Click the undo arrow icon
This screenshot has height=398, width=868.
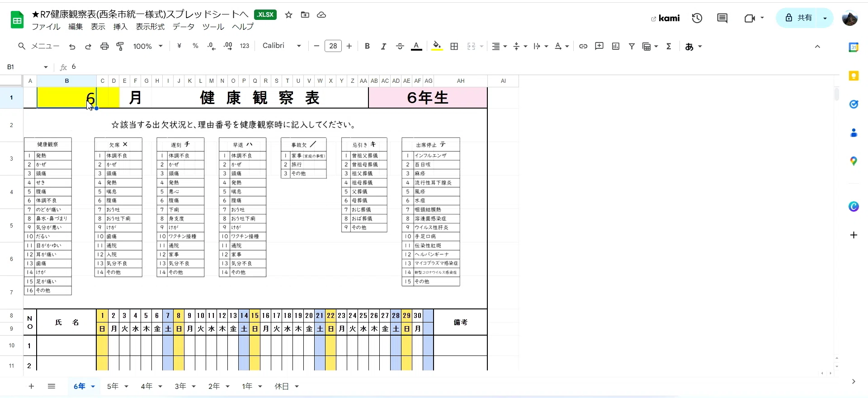point(72,47)
